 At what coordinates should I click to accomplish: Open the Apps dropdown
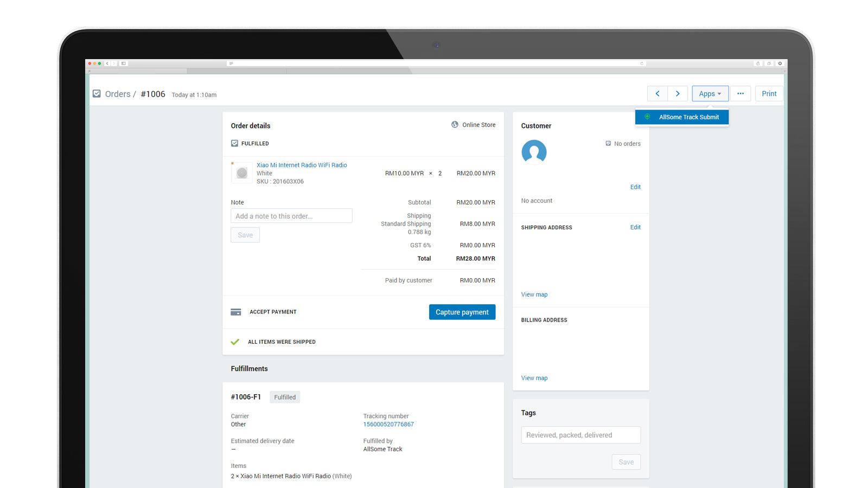(710, 93)
